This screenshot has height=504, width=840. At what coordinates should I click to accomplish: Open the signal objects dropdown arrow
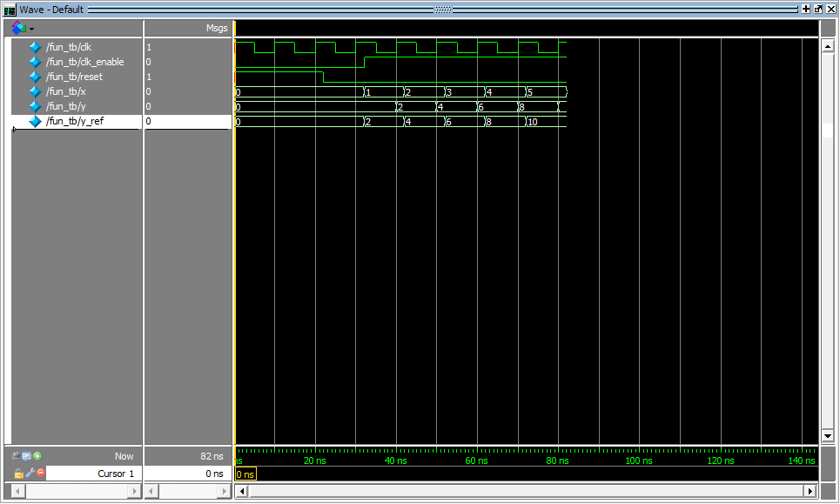pyautogui.click(x=31, y=29)
